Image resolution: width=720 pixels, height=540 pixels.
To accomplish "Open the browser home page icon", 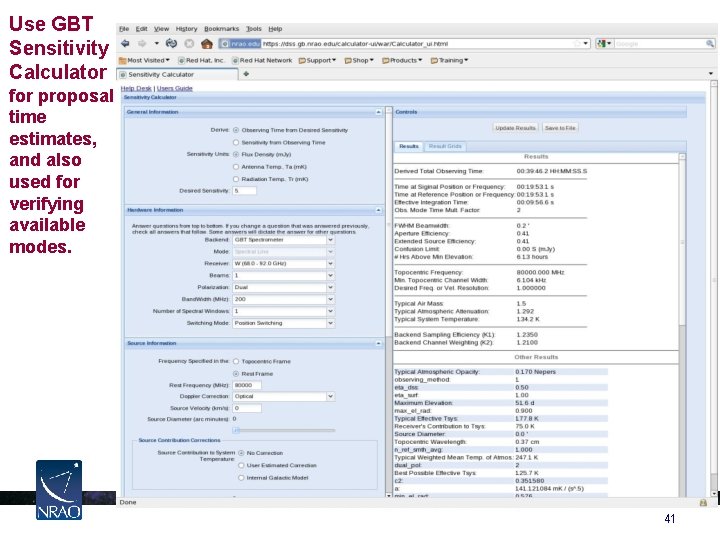I will [x=207, y=44].
